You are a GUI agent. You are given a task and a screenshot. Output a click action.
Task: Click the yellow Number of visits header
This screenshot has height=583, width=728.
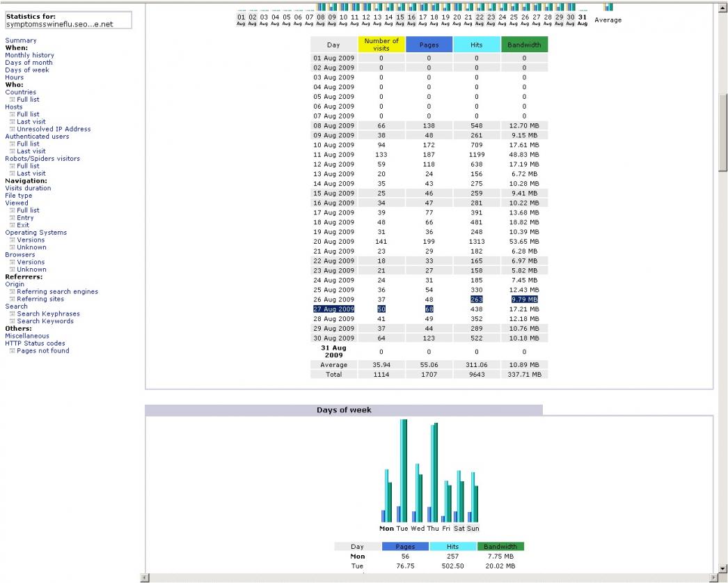[x=381, y=45]
